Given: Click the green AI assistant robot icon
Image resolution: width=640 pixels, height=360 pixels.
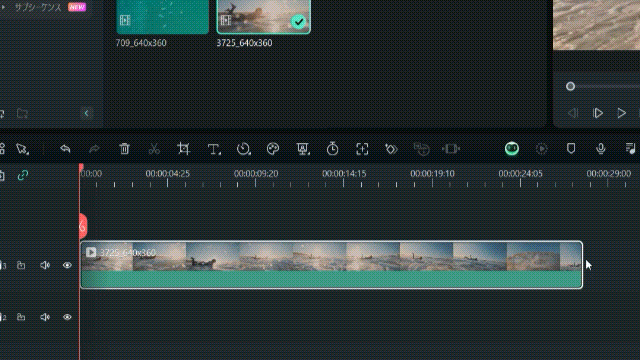Looking at the screenshot, I should pos(512,149).
